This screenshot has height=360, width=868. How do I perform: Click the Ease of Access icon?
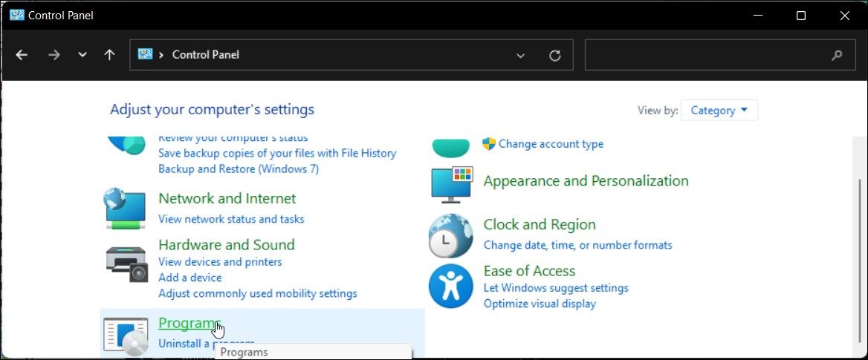pos(450,286)
